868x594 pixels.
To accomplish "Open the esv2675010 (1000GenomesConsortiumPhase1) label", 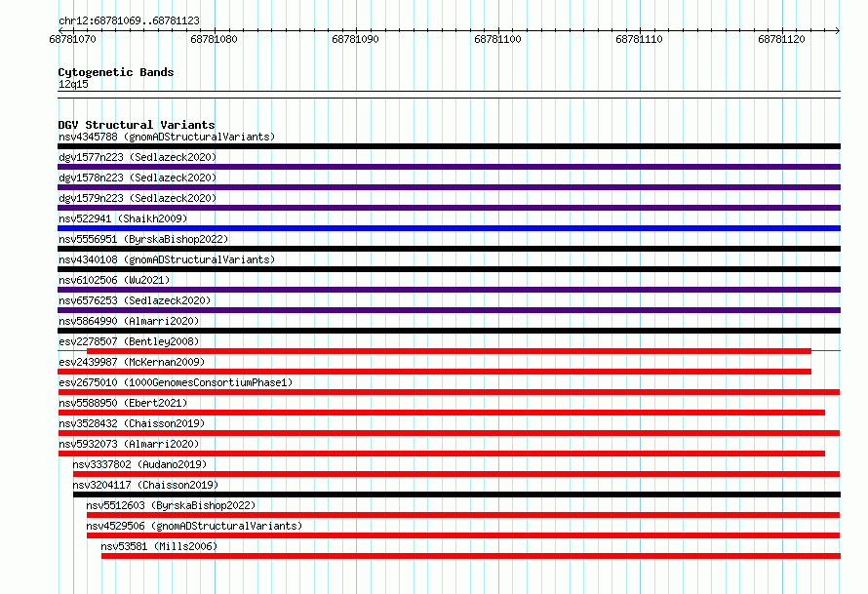I will pyautogui.click(x=176, y=382).
